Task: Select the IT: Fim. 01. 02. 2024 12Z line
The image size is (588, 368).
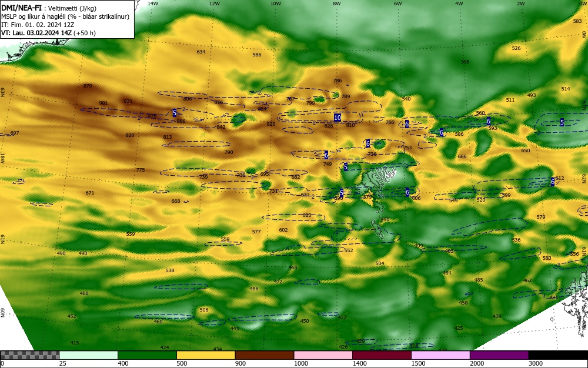Action: pyautogui.click(x=38, y=25)
